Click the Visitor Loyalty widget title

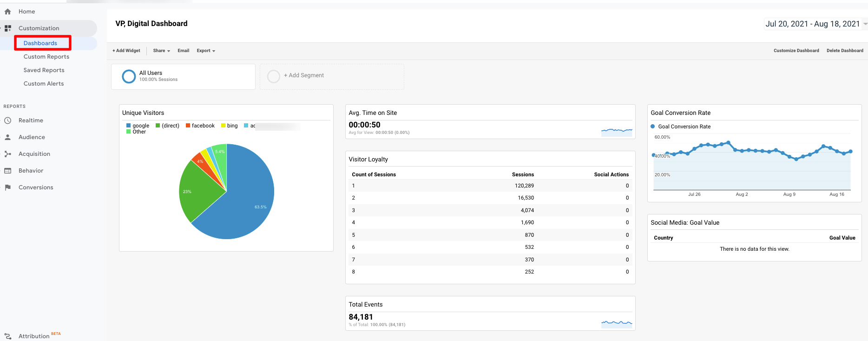(x=368, y=160)
